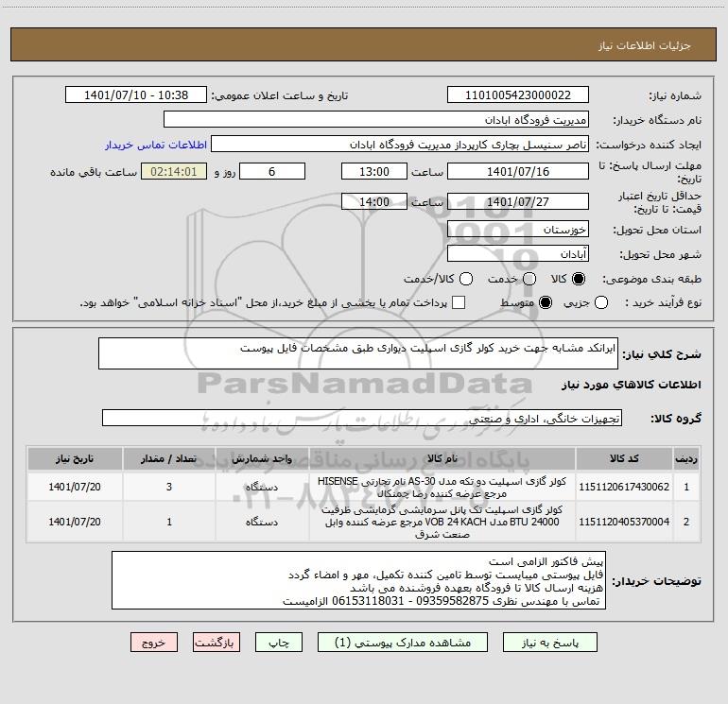Click the price validity date 1401/07/27

[518, 202]
